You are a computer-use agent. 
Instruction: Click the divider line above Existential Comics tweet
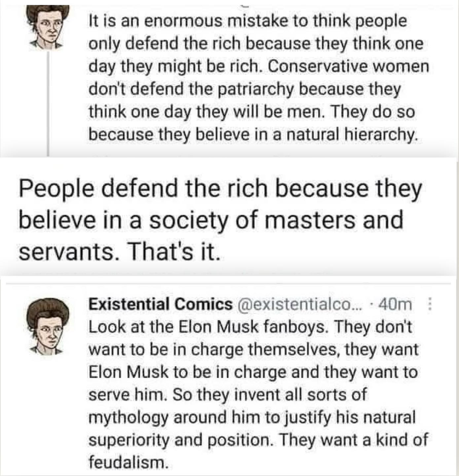[228, 283]
